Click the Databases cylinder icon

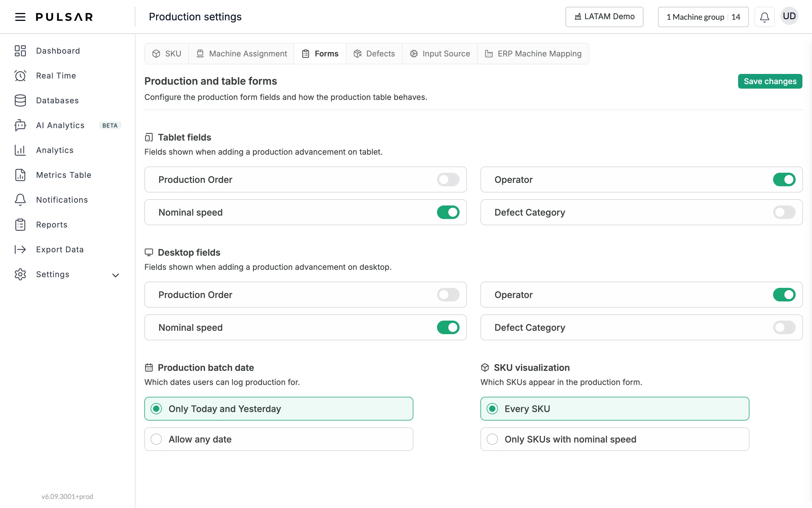click(20, 100)
